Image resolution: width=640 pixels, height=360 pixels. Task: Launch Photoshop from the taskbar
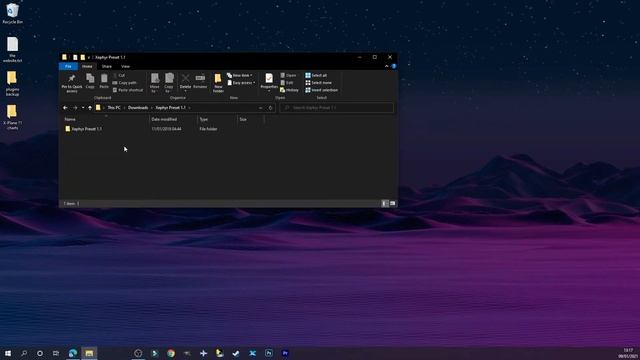coord(269,353)
